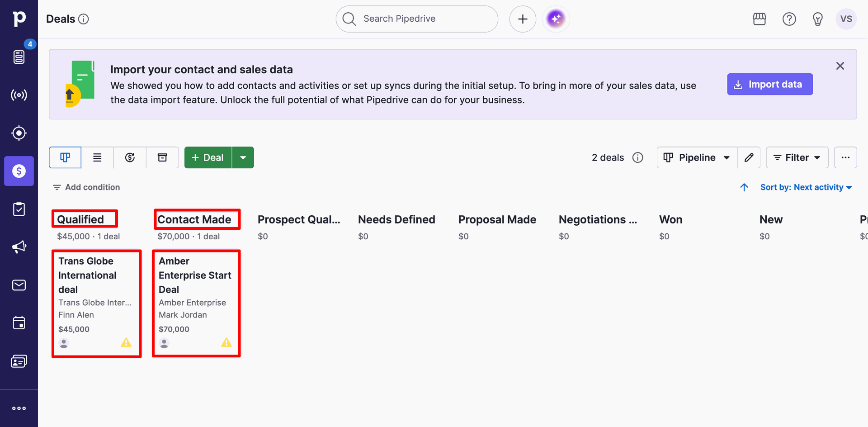The height and width of the screenshot is (427, 868).
Task: Click the Contact Made stage header
Action: click(x=194, y=219)
